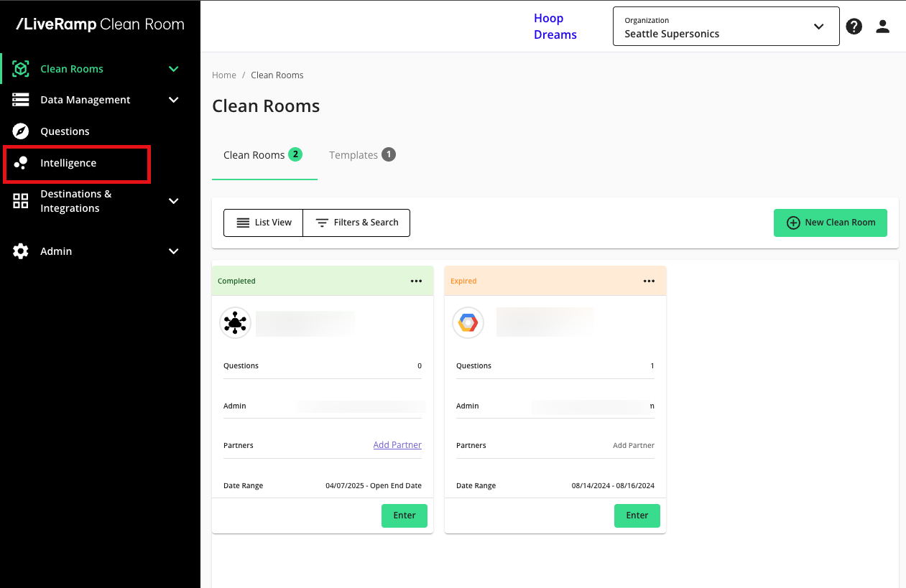Expand Destinations & Integrations chevron
The image size is (906, 588).
(x=173, y=201)
